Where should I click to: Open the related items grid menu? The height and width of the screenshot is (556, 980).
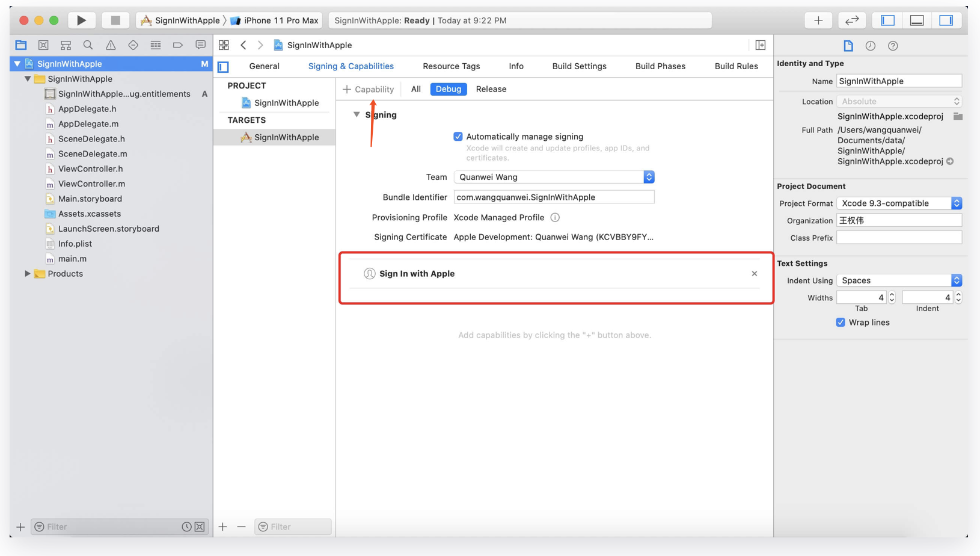pos(224,45)
